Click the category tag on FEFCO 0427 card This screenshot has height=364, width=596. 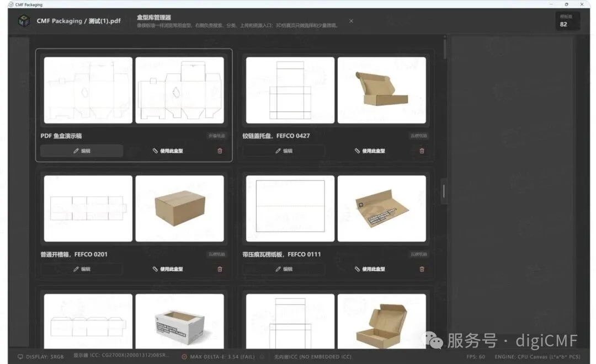418,136
